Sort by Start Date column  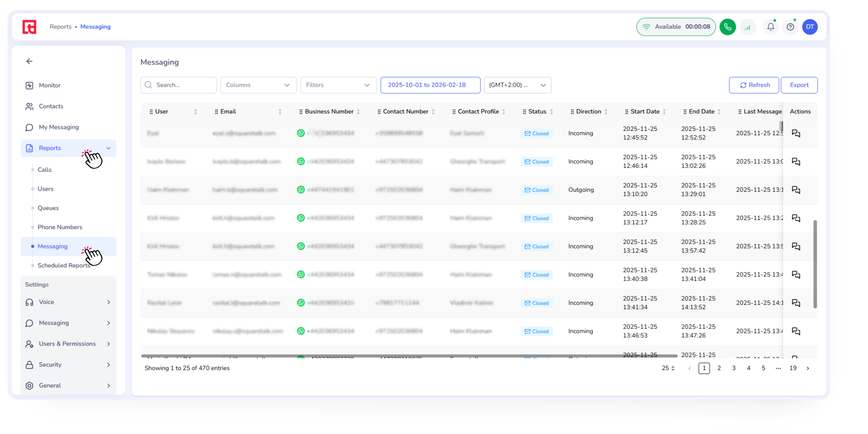(x=664, y=112)
